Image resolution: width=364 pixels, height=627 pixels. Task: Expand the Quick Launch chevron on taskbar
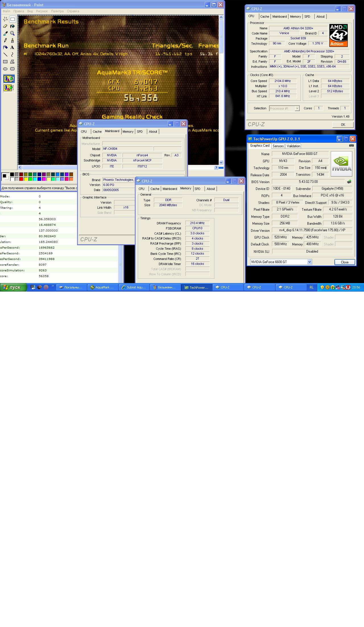(x=53, y=286)
